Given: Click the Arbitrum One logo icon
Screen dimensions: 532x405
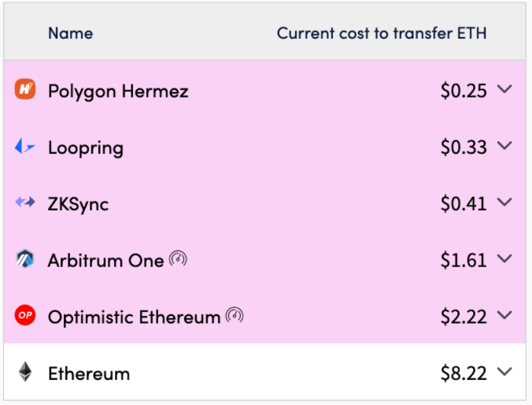Looking at the screenshot, I should (24, 259).
